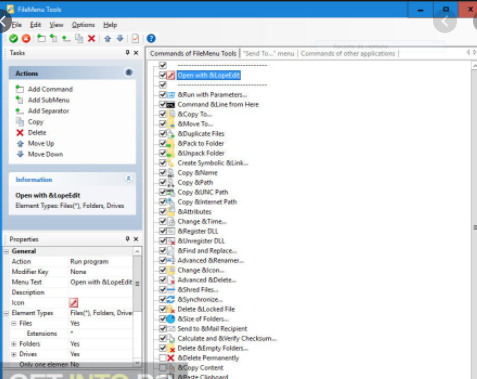
Task: Collapse the General properties group
Action: [6, 251]
